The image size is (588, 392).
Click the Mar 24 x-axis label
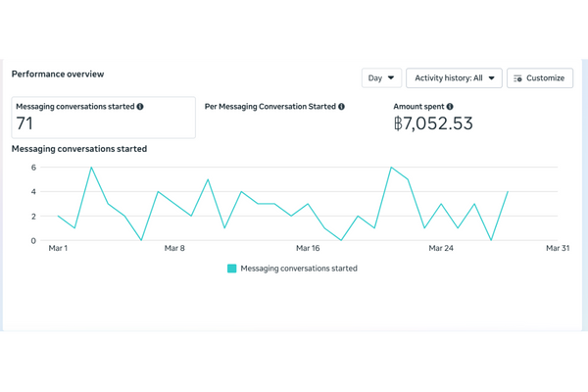441,249
